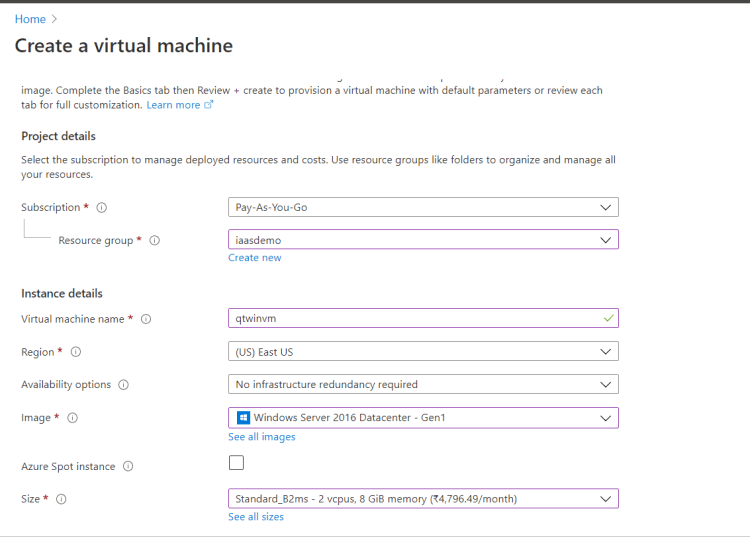Click the info icon next to Virtual machine name
The width and height of the screenshot is (750, 550).
(146, 319)
